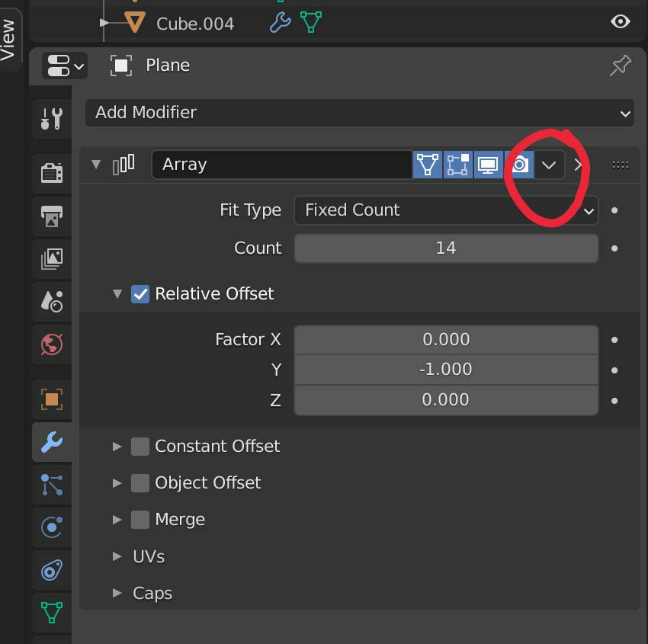Click the Plane object icon
Image resolution: width=648 pixels, height=644 pixels.
pyautogui.click(x=121, y=66)
